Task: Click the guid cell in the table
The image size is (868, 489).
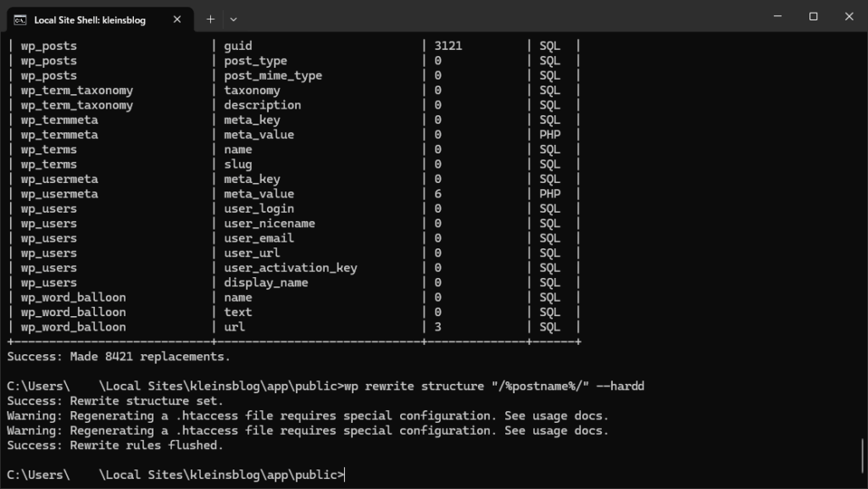Action: click(x=238, y=46)
